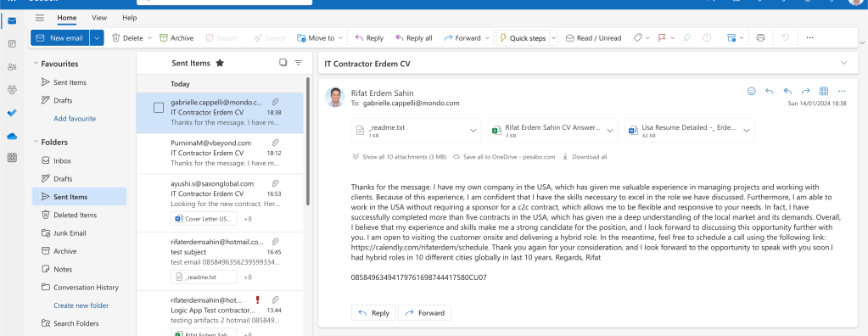Open the Help tab
The height and width of the screenshot is (336, 868).
130,18
